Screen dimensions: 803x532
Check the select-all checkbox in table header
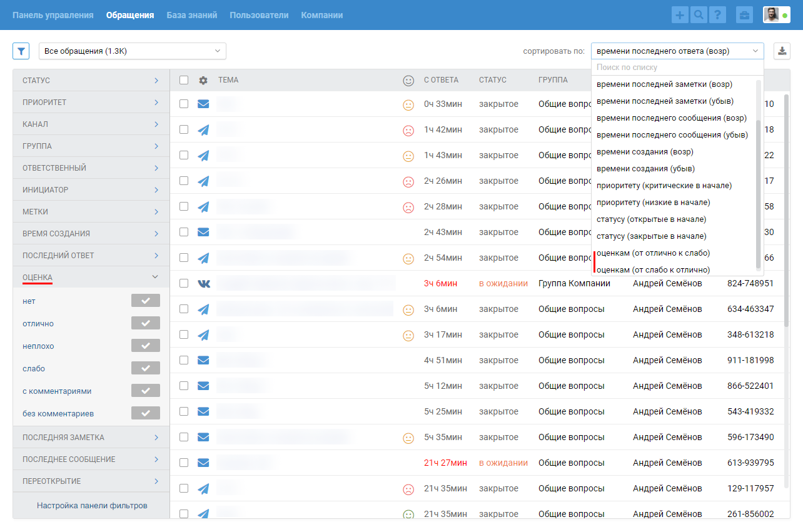pos(184,80)
